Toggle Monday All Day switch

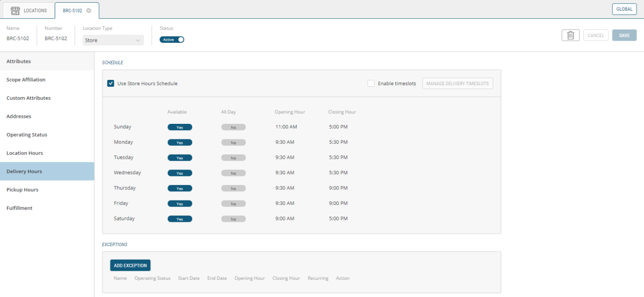pos(233,143)
